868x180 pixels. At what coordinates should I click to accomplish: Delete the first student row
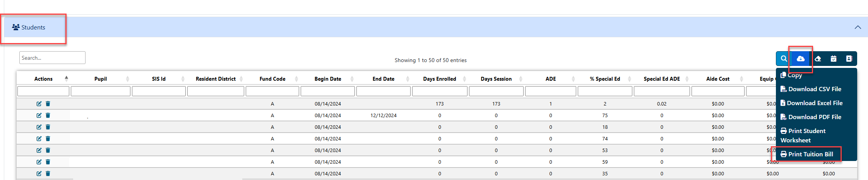(x=48, y=104)
